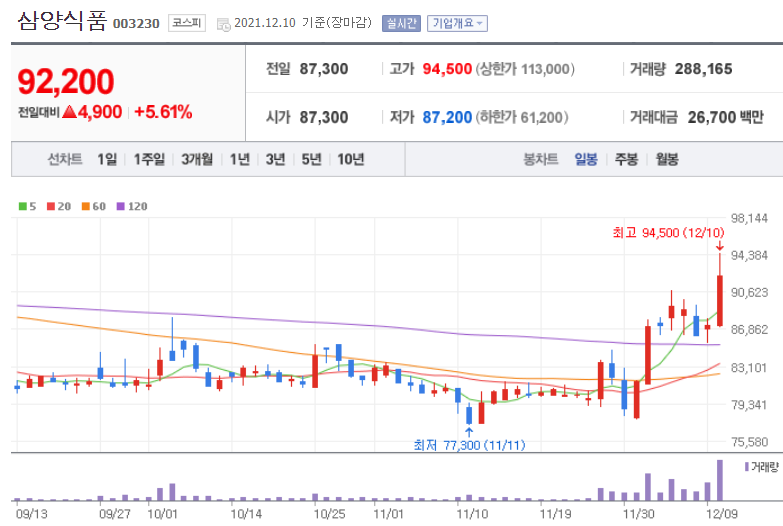
Task: Click the 상한가 113,000 text
Action: click(525, 69)
